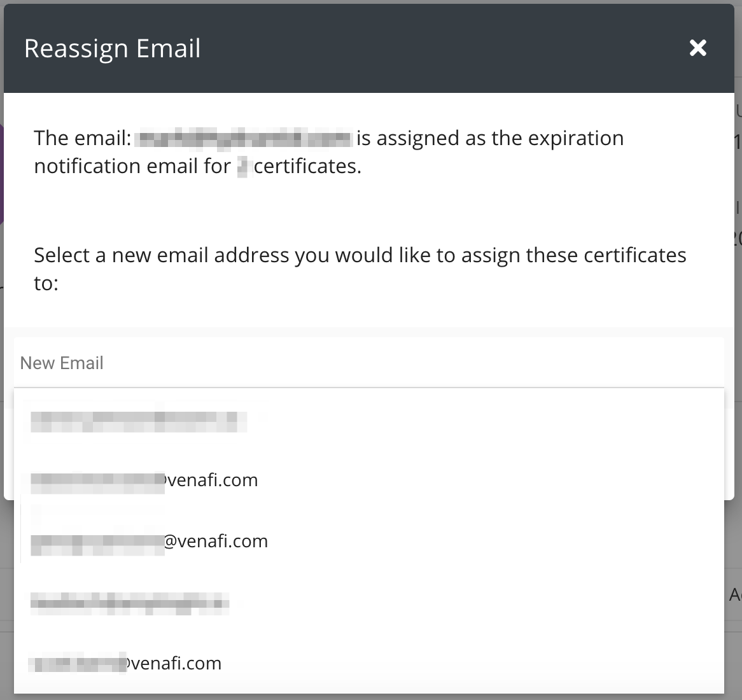Click "The email:" label in the dialog body
Viewport: 742px width, 700px height.
pyautogui.click(x=83, y=138)
